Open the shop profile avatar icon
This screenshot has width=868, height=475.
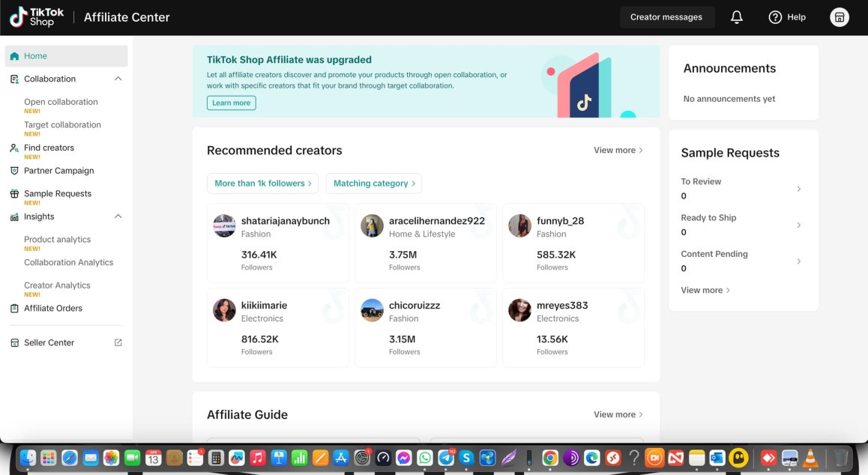[x=840, y=17]
